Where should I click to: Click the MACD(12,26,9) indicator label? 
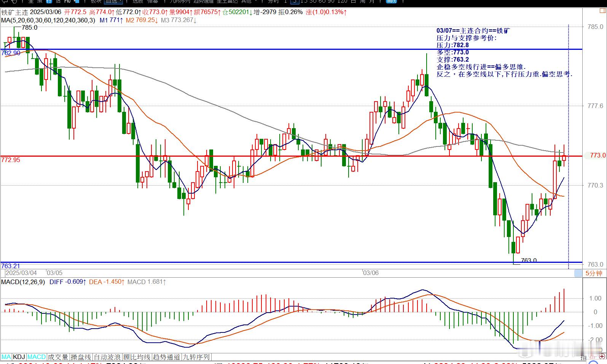tap(23, 282)
